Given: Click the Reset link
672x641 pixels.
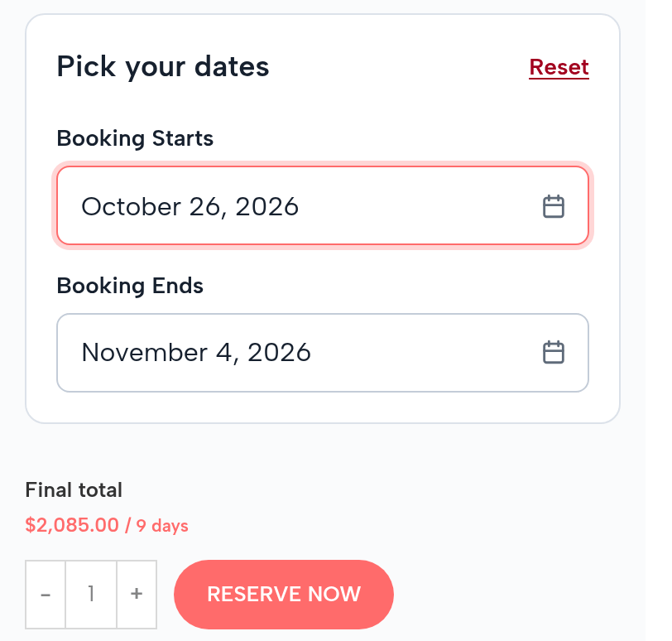Looking at the screenshot, I should [x=559, y=67].
